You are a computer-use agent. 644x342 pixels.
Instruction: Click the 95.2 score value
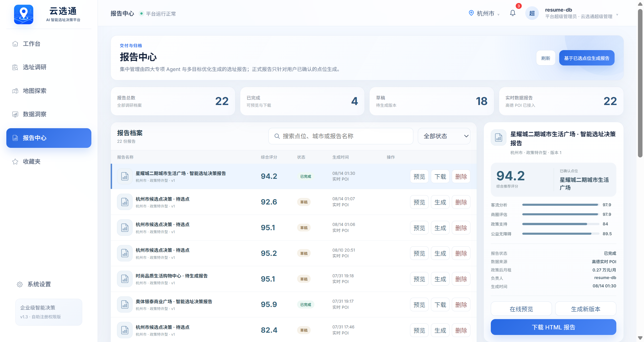[269, 253]
